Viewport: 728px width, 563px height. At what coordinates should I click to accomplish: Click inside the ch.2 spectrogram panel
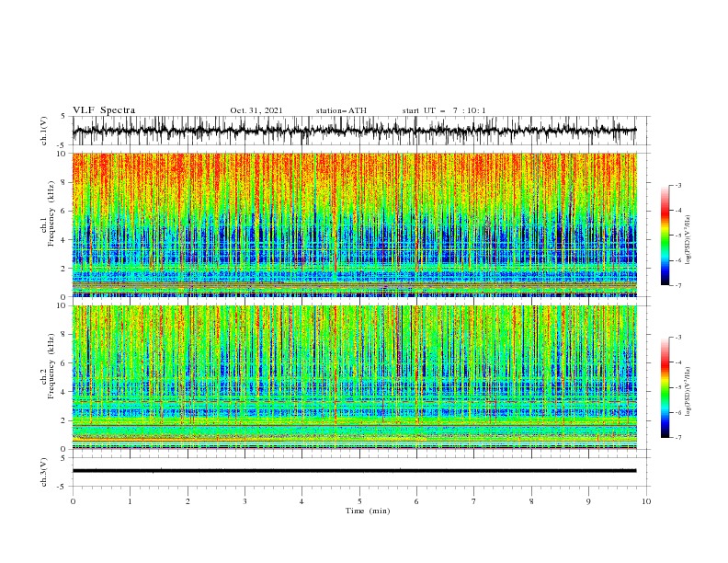[355, 377]
